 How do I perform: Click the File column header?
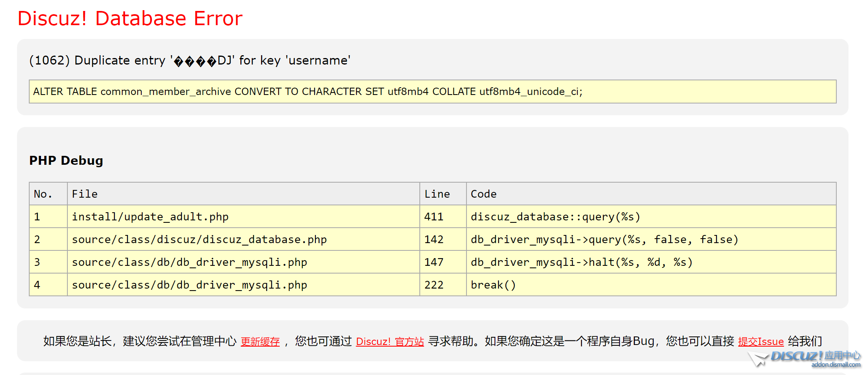click(85, 194)
